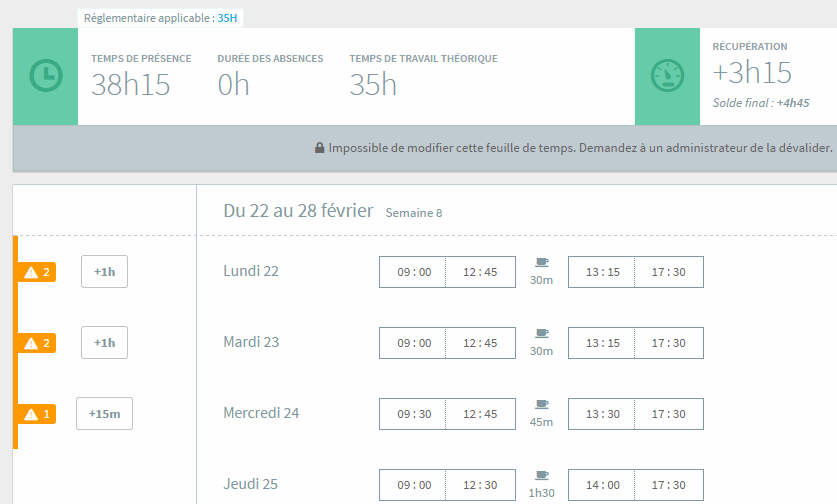Select Mardi 23 afternoon start time 13:15
This screenshot has width=837, height=504.
point(602,343)
